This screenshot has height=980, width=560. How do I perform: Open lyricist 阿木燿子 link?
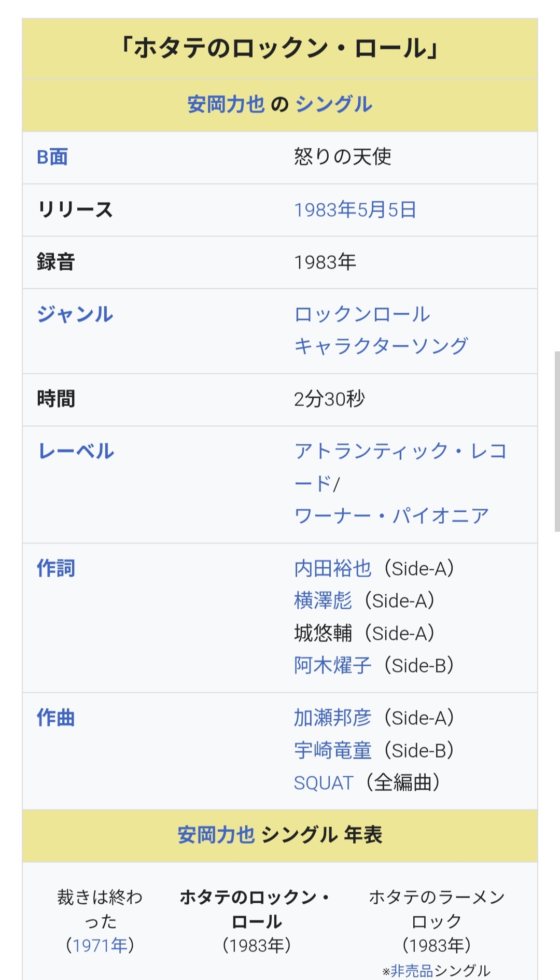(333, 665)
